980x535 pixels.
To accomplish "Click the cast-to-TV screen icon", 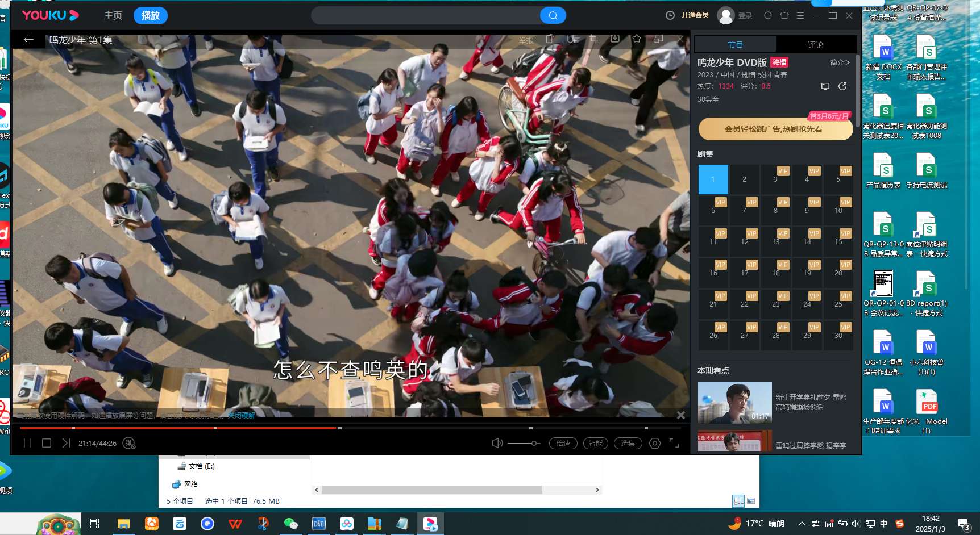I will 825,86.
